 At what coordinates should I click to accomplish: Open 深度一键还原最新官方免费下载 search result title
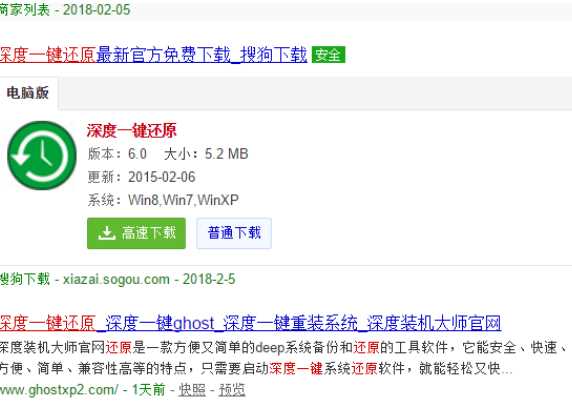tap(154, 55)
